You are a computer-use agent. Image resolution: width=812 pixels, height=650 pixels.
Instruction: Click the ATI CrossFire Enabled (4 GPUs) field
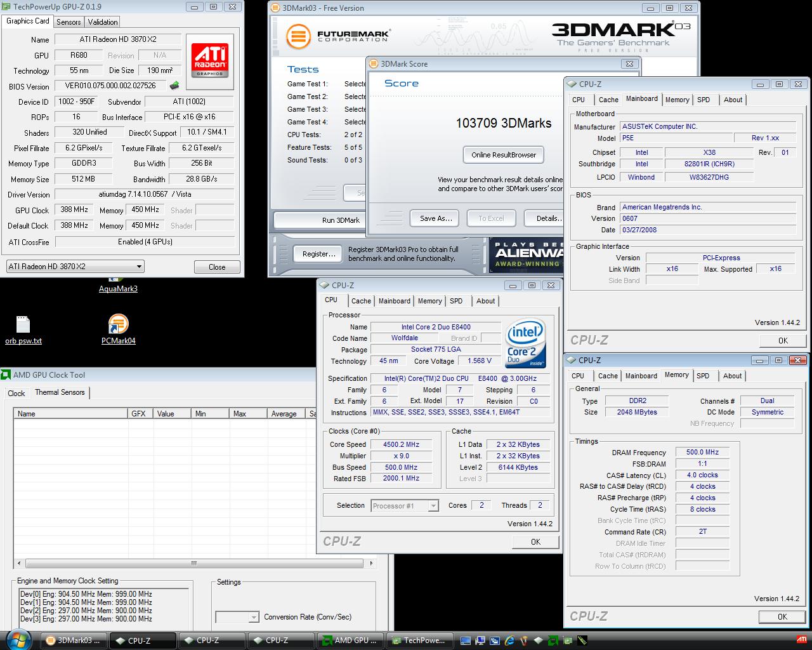point(145,242)
